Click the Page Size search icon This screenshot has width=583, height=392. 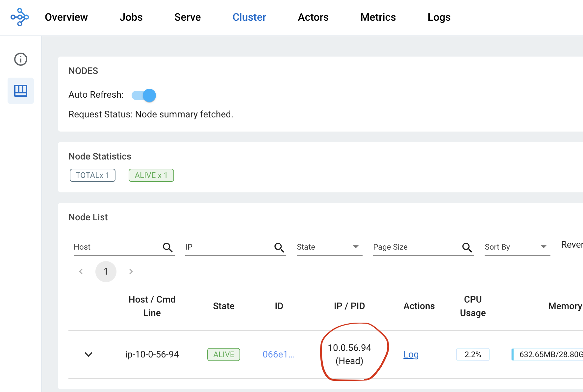click(467, 247)
